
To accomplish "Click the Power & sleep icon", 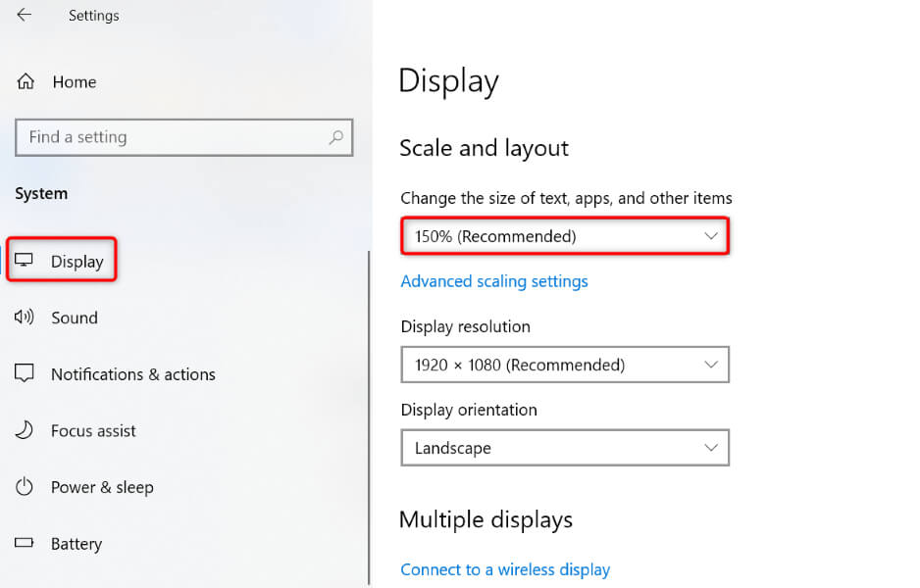I will coord(24,487).
